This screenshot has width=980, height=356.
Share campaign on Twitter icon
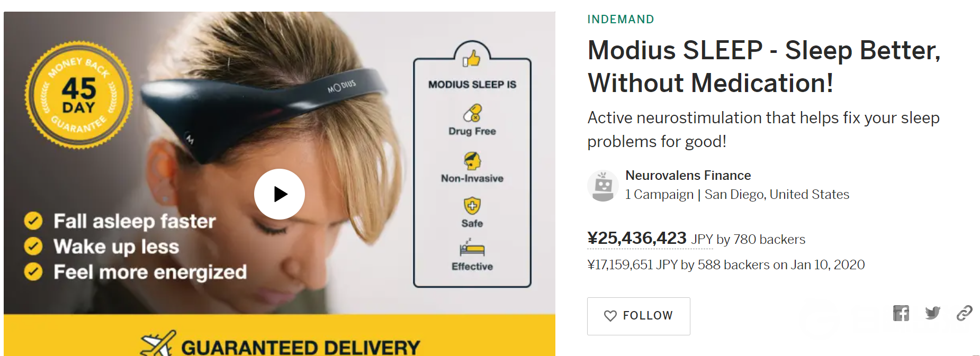click(932, 313)
